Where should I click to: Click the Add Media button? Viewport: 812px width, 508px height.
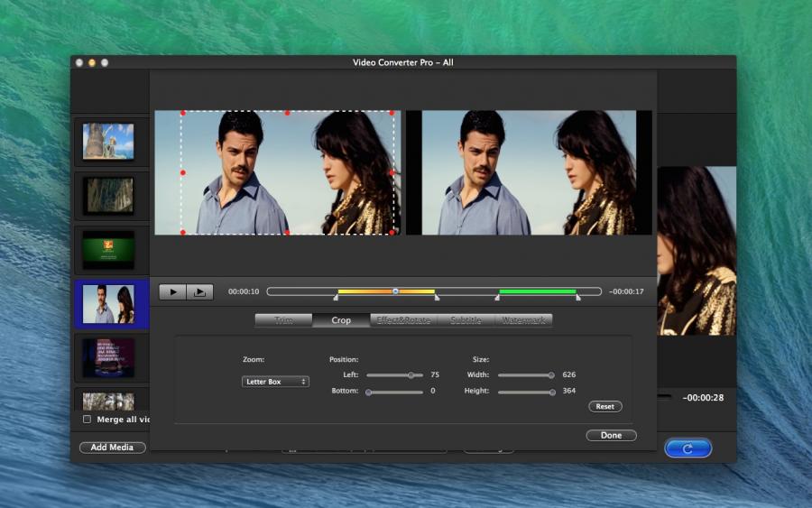113,448
